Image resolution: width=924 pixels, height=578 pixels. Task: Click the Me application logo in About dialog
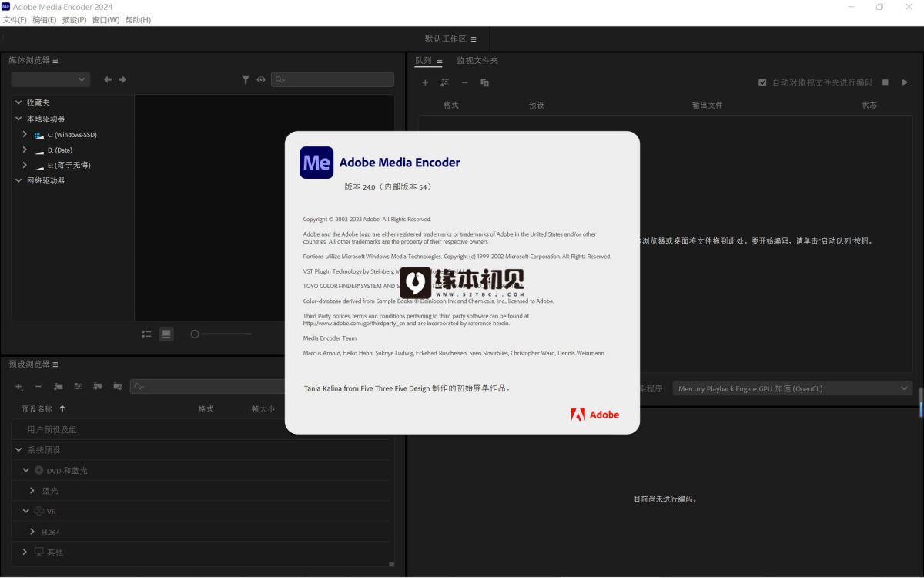316,163
